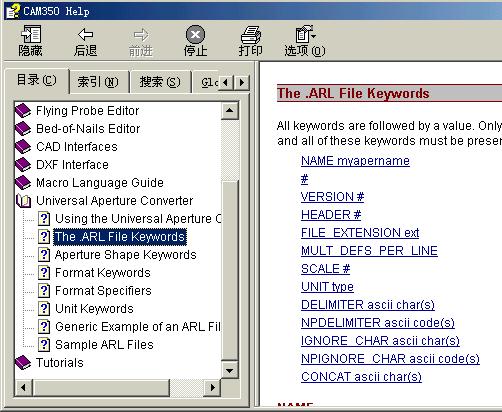Click the tree's horizontal scrollbar right arrow
502x412 pixels.
tap(212, 387)
